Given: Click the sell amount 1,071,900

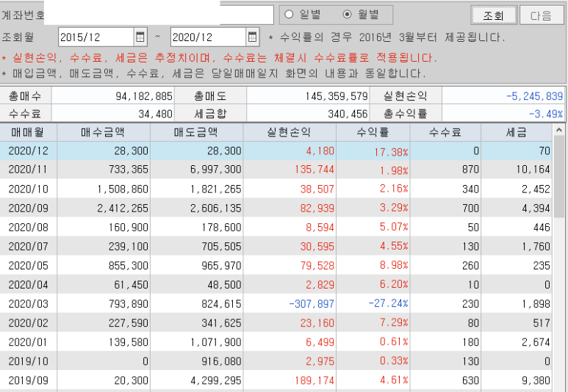Looking at the screenshot, I should (216, 342).
